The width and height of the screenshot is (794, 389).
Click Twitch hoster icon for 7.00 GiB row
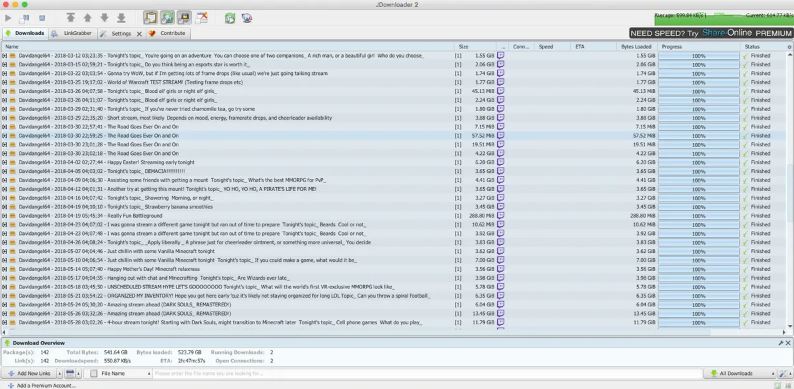coord(501,260)
